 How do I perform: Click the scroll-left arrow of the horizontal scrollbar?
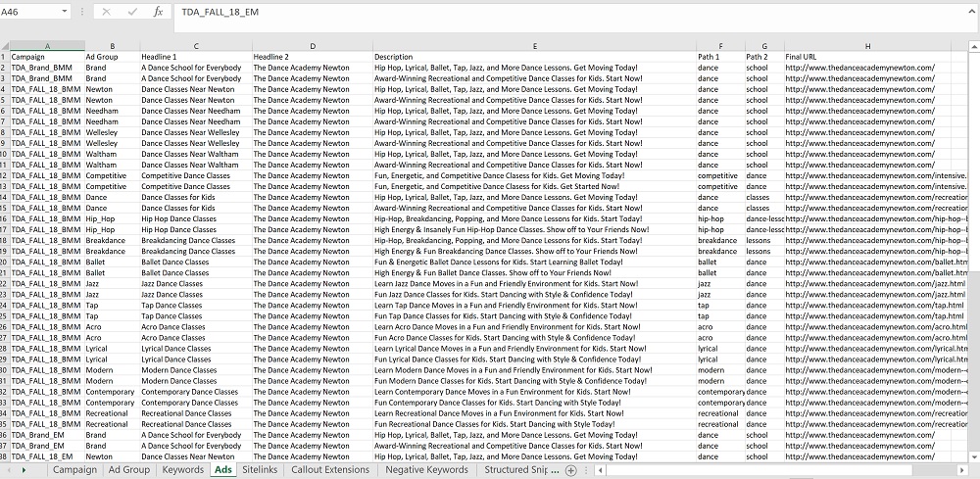[x=600, y=470]
